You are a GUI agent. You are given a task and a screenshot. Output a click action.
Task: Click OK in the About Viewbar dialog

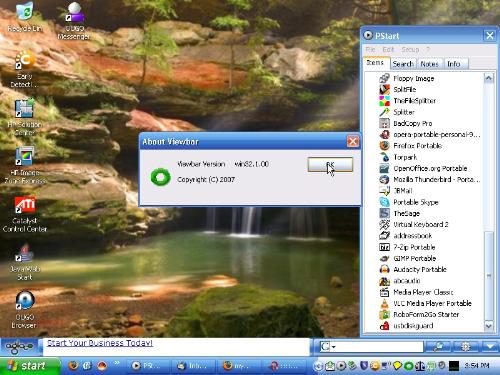coord(330,165)
